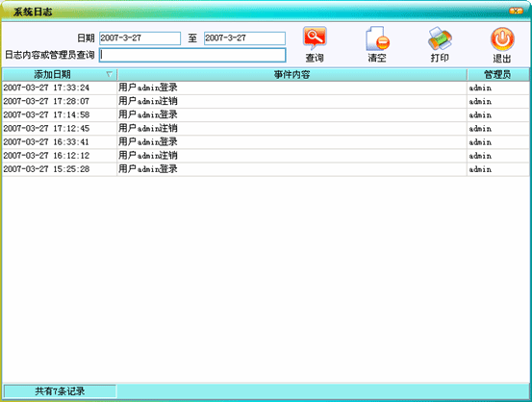The image size is (532, 402).
Task: Sort by 管理员 column header
Action: (x=497, y=74)
